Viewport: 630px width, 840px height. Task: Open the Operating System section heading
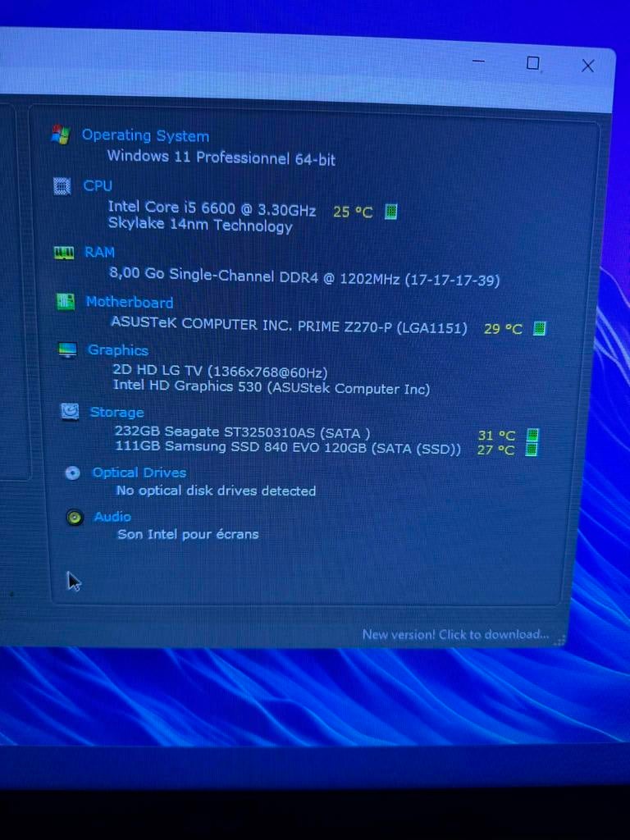(145, 135)
